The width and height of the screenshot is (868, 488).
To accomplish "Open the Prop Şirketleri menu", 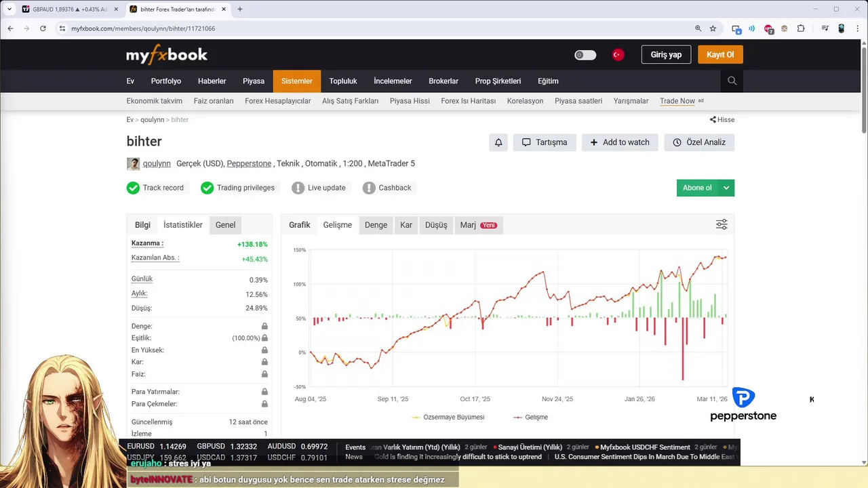I will point(498,81).
